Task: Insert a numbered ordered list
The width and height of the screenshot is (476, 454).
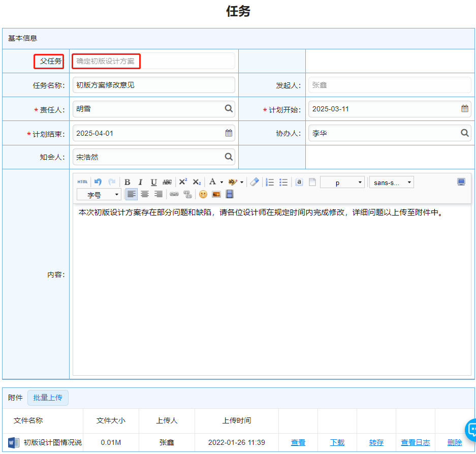Action: coord(270,182)
